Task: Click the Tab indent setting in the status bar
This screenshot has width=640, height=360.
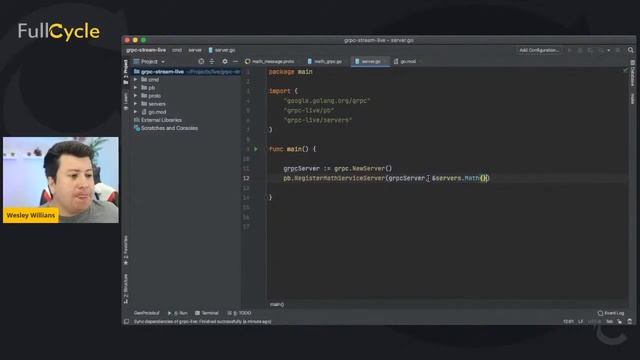Action: [x=609, y=322]
